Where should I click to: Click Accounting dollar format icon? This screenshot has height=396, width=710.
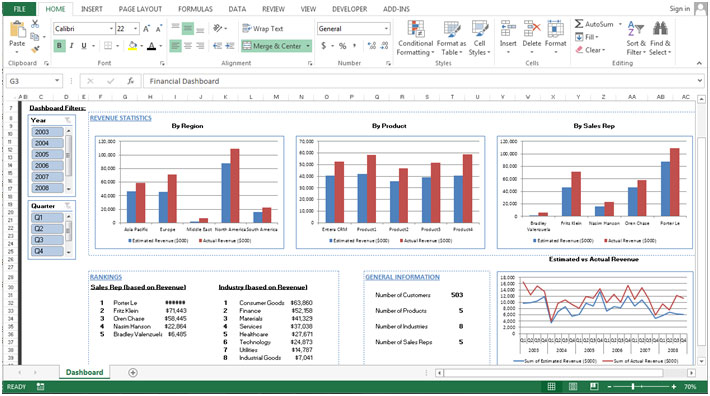[x=323, y=46]
